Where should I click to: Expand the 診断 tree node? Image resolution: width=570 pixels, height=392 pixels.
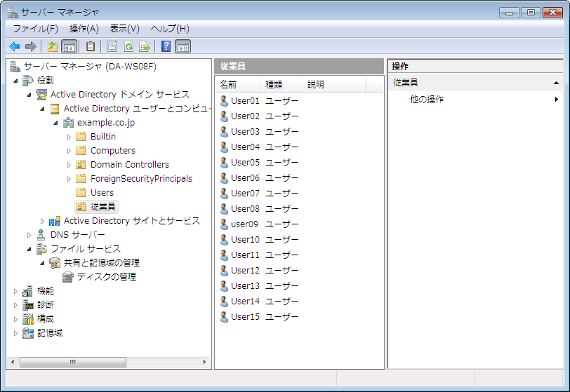point(15,305)
